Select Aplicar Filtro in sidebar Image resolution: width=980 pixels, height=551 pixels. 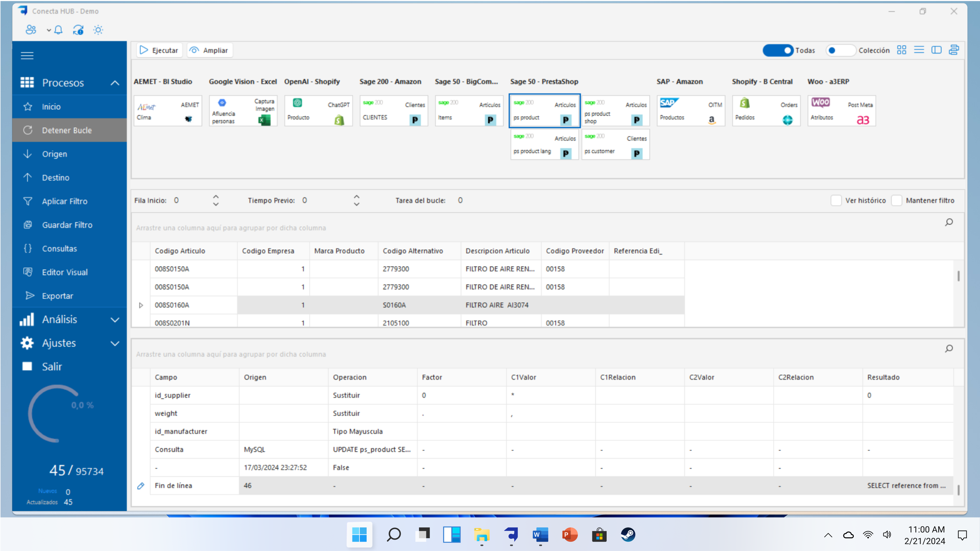point(65,201)
